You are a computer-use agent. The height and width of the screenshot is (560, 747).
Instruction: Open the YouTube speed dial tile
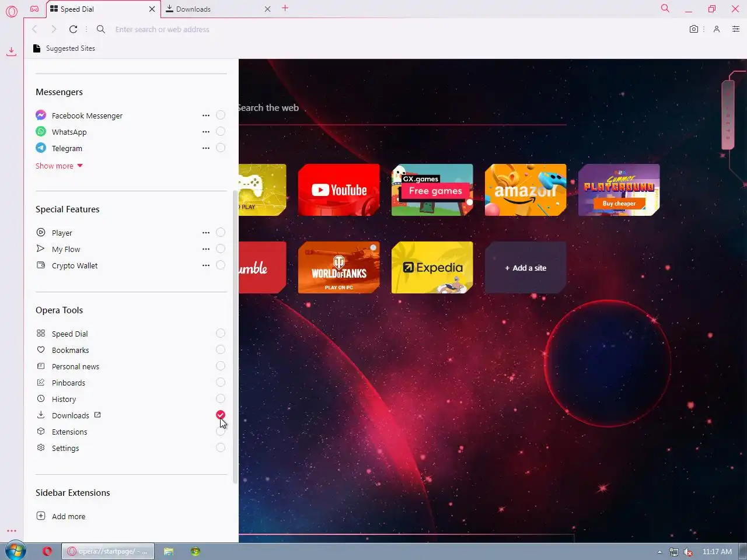click(338, 190)
